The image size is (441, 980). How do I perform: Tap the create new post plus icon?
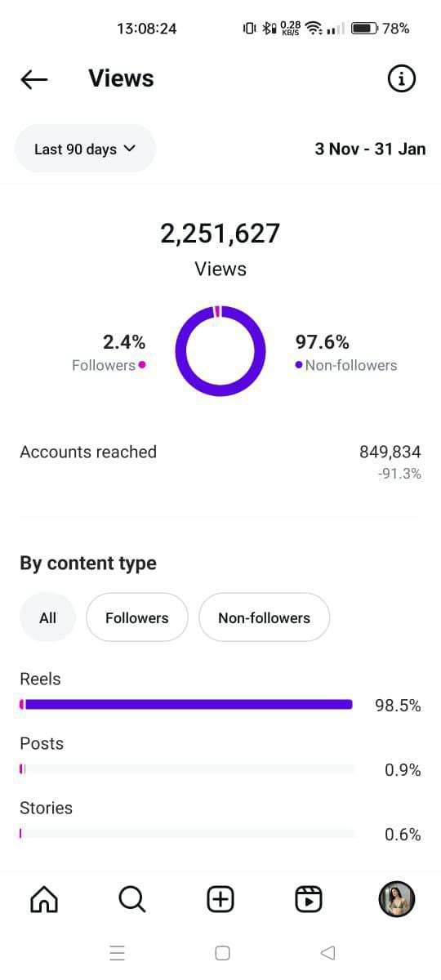(220, 899)
